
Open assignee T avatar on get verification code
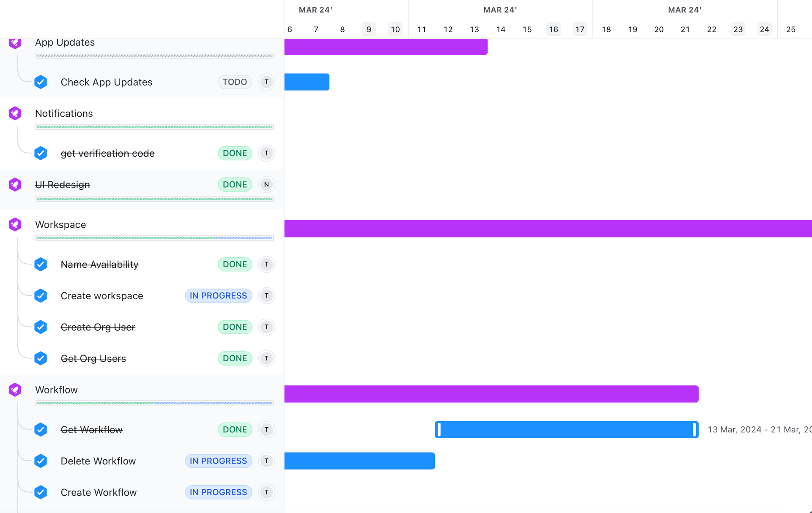click(266, 153)
